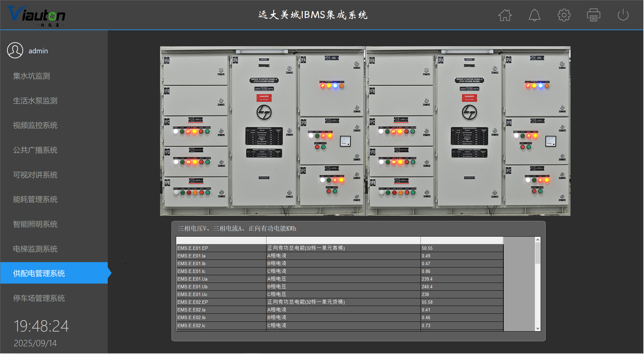This screenshot has width=644, height=354.
Task: Select 生活水泵监测 in sidebar
Action: (x=35, y=101)
